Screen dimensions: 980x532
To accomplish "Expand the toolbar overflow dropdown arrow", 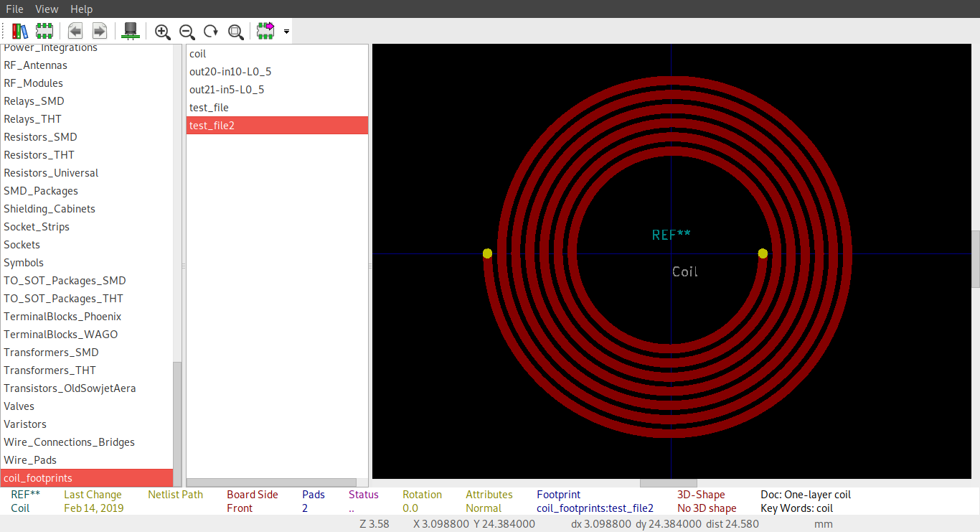I will [287, 32].
